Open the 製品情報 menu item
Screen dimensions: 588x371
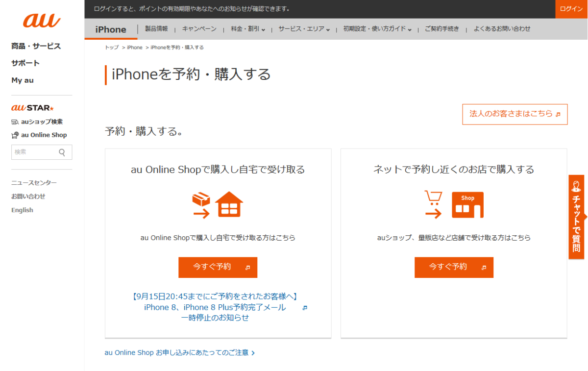click(156, 29)
